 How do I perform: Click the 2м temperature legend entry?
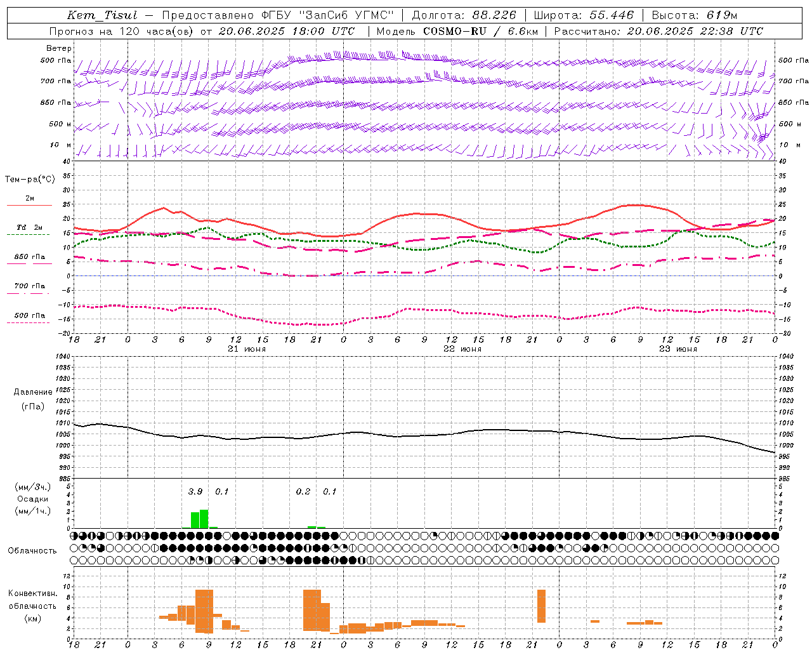tap(30, 199)
